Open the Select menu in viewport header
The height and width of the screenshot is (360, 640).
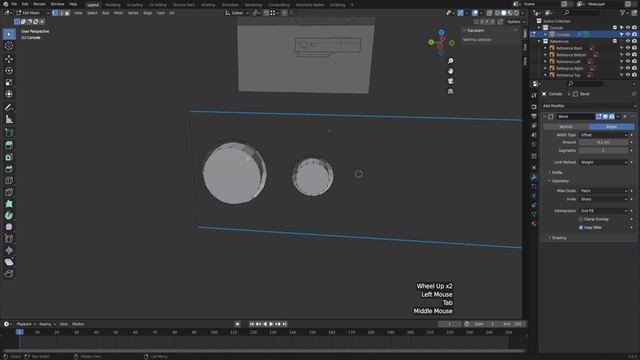[x=92, y=13]
